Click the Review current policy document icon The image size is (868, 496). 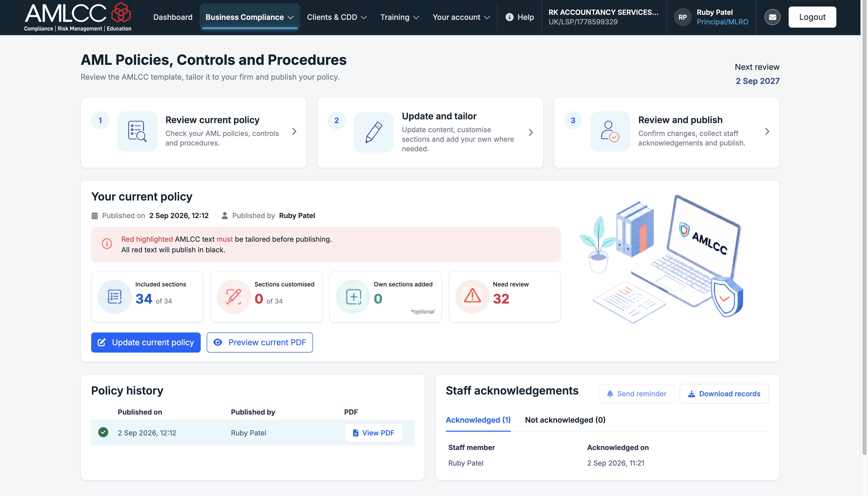(x=137, y=131)
